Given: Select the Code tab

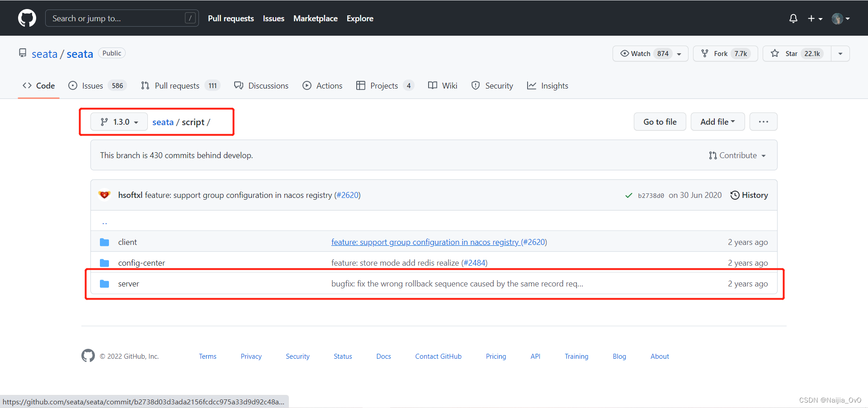Looking at the screenshot, I should (x=39, y=85).
